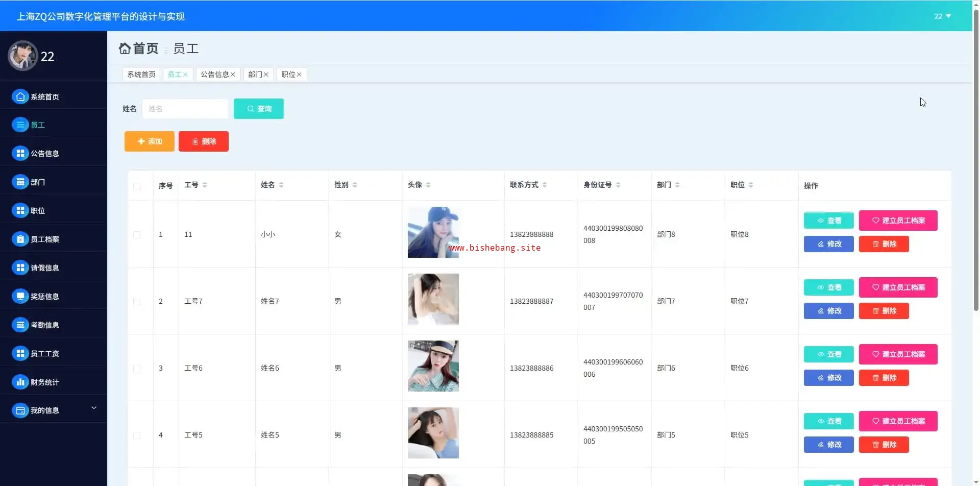980x486 pixels.
Task: Click the red 删除 batch button
Action: click(x=204, y=141)
